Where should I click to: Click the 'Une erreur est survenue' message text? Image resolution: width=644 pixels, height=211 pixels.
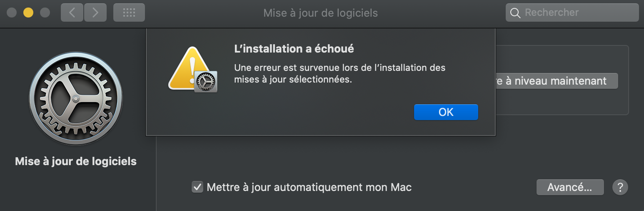[339, 73]
